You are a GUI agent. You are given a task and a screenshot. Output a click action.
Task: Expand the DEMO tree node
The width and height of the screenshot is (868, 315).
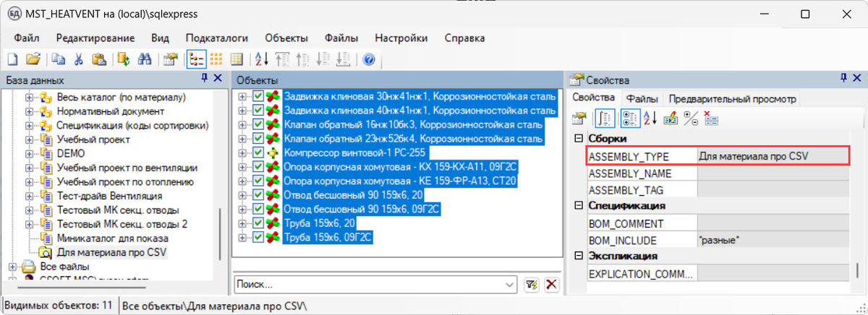(30, 153)
